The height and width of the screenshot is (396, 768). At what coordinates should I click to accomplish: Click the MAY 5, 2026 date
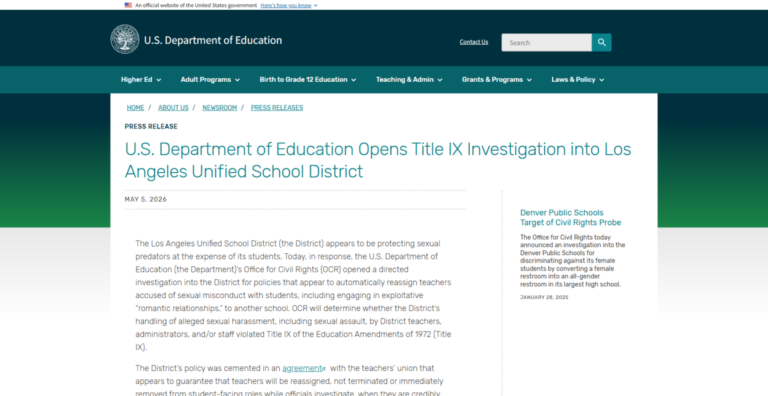(145, 199)
